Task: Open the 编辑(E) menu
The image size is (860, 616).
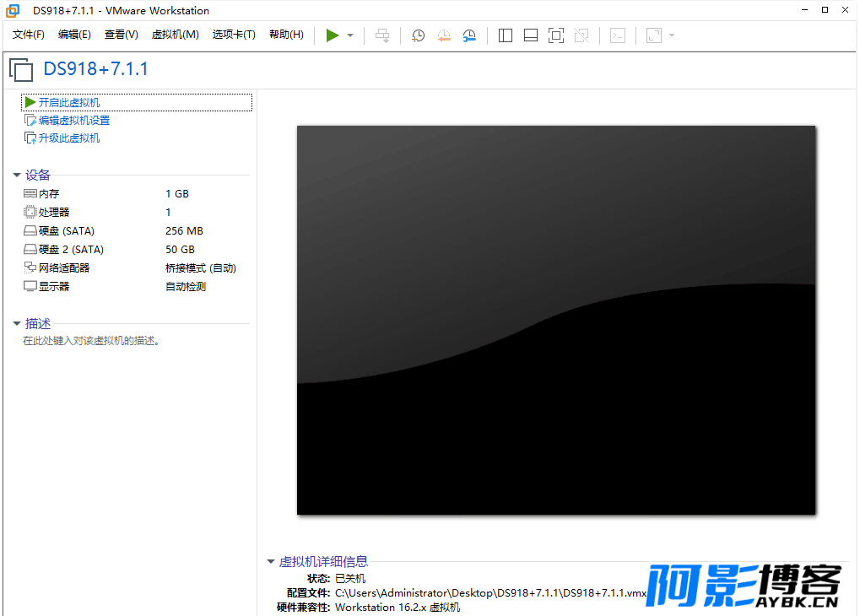Action: 74,35
